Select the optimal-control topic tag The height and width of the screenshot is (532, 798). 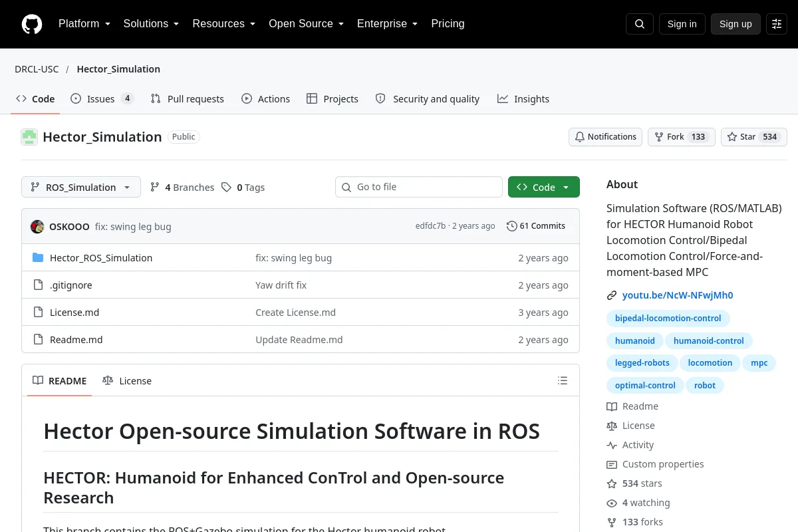click(645, 386)
